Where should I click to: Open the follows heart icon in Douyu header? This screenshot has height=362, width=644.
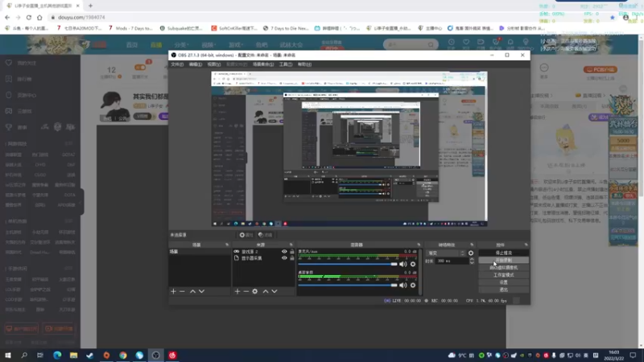click(466, 42)
